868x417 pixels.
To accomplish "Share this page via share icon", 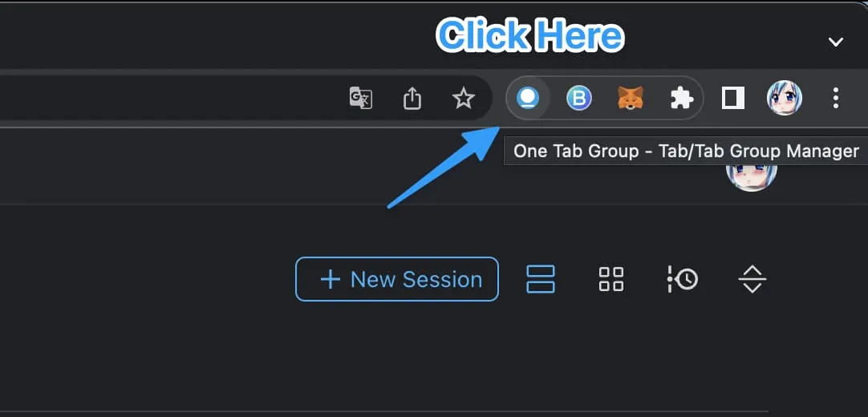I will [x=412, y=98].
